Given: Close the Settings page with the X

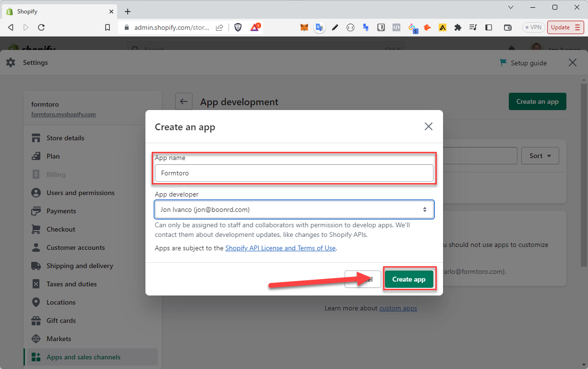Looking at the screenshot, I should pyautogui.click(x=573, y=62).
